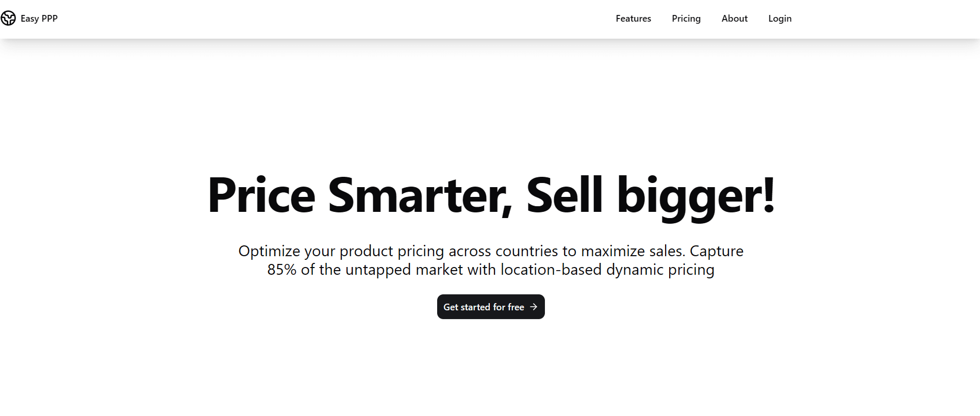Screen dimensions: 980x416
Task: Go to the Pricing page link
Action: click(686, 19)
